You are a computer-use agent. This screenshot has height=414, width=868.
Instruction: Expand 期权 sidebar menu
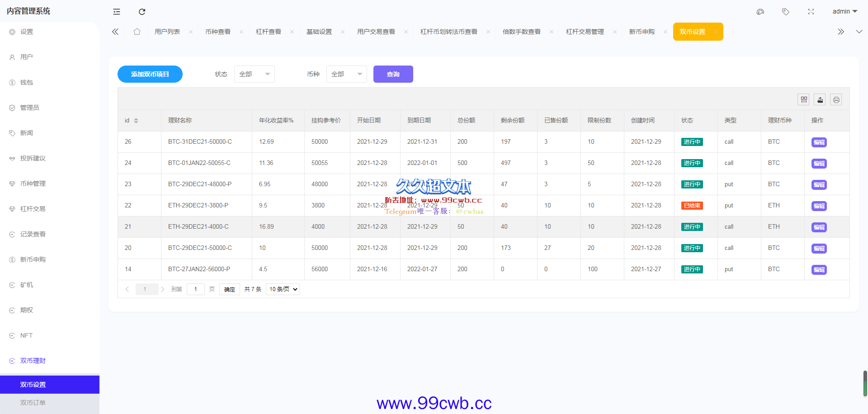[x=50, y=310]
